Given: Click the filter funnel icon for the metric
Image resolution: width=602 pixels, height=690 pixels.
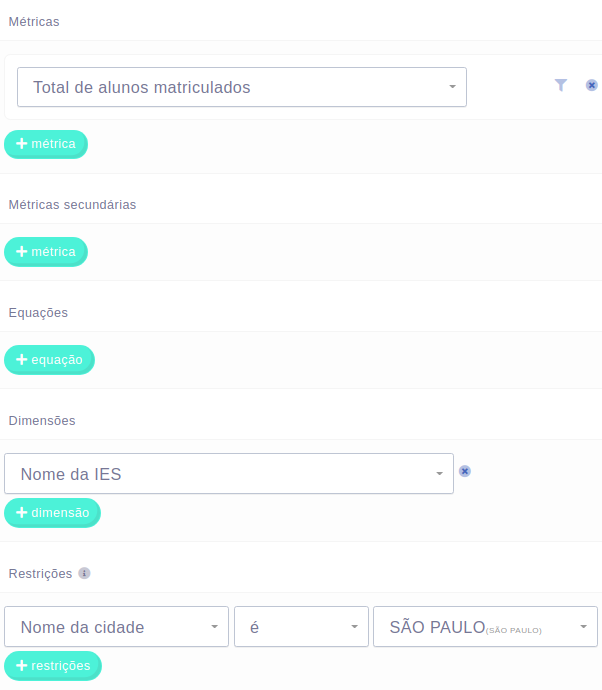Looking at the screenshot, I should tap(561, 85).
